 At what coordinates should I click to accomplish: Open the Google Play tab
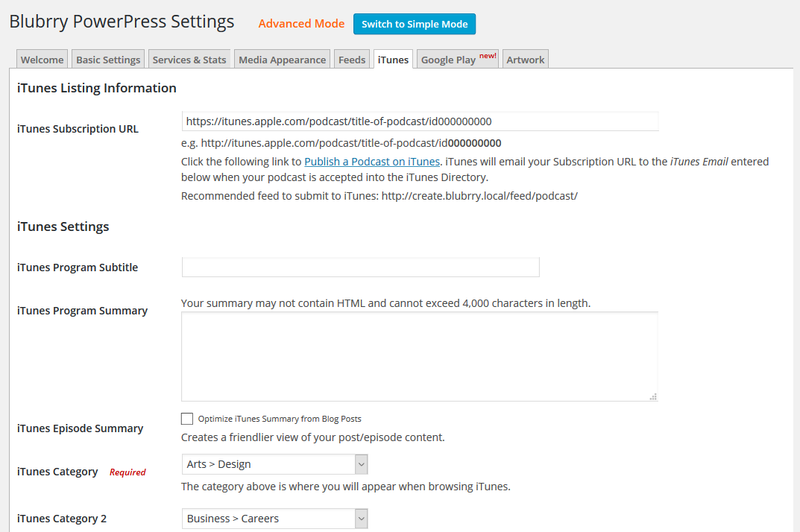pos(458,59)
